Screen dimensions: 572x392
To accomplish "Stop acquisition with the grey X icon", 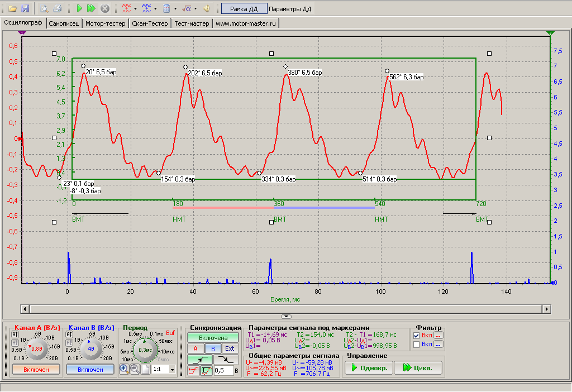I will 104,8.
